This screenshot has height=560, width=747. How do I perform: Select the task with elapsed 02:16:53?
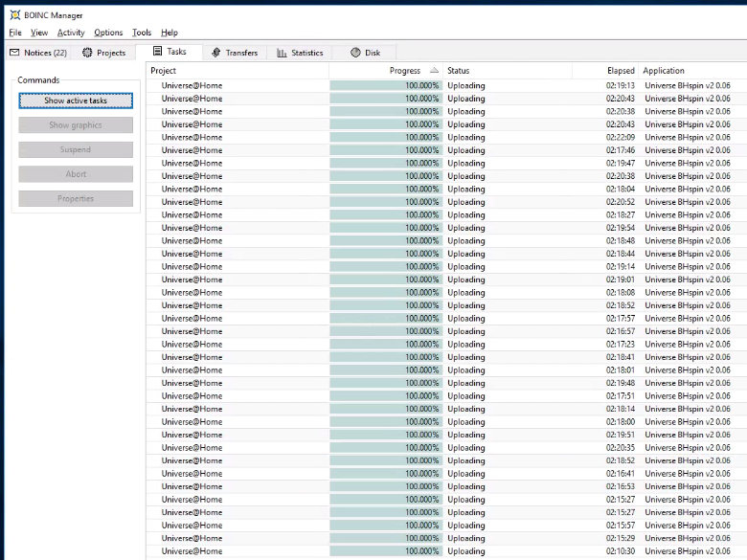coord(446,486)
